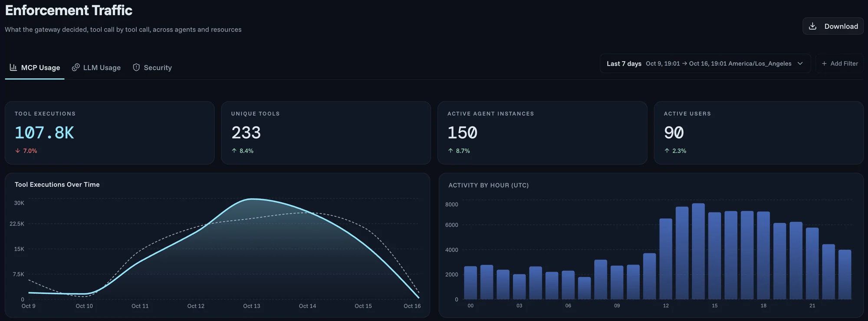The image size is (868, 321).
Task: Click the 8000 label on the activity axis
Action: 452,205
